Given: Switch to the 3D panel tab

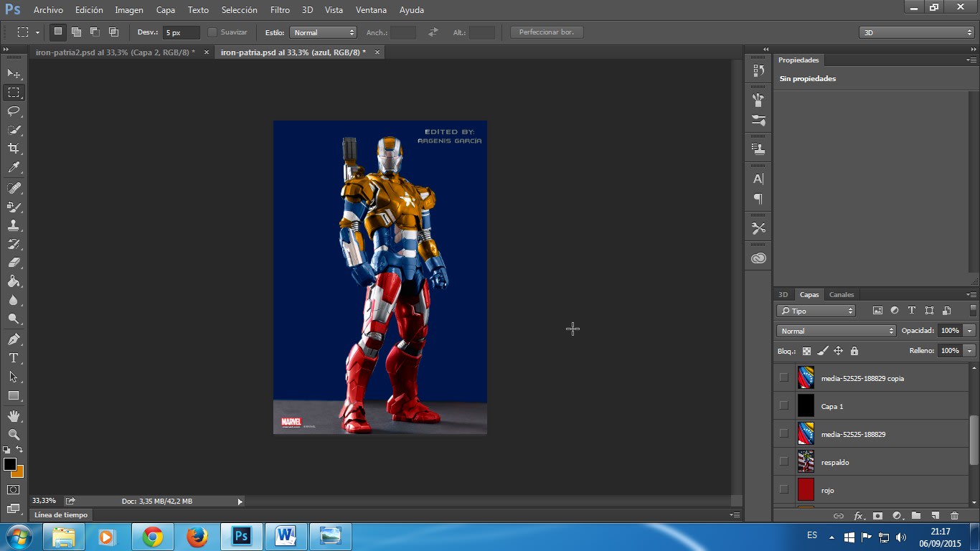Looking at the screenshot, I should pos(783,295).
